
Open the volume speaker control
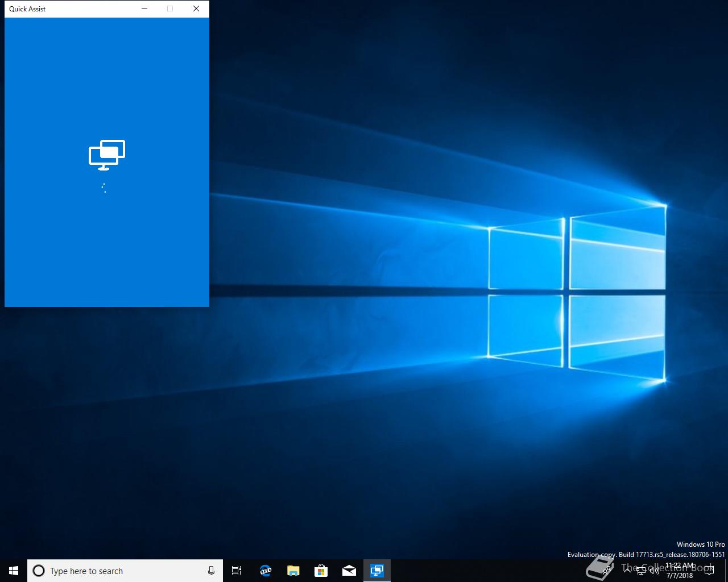click(655, 571)
